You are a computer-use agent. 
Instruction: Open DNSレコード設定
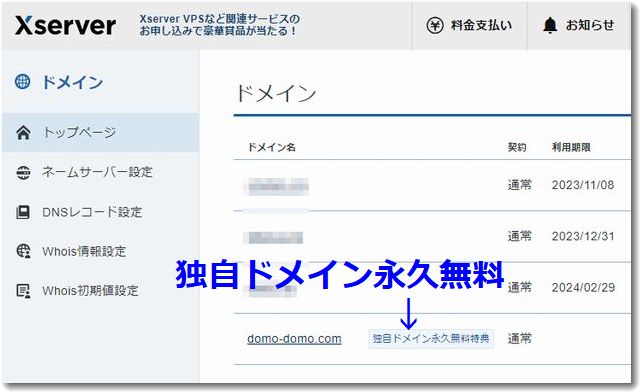[92, 212]
